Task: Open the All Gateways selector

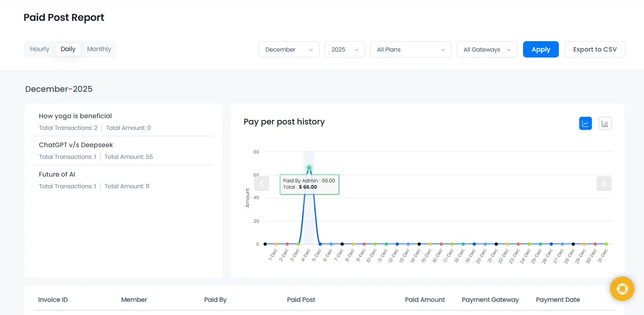Action: click(487, 49)
